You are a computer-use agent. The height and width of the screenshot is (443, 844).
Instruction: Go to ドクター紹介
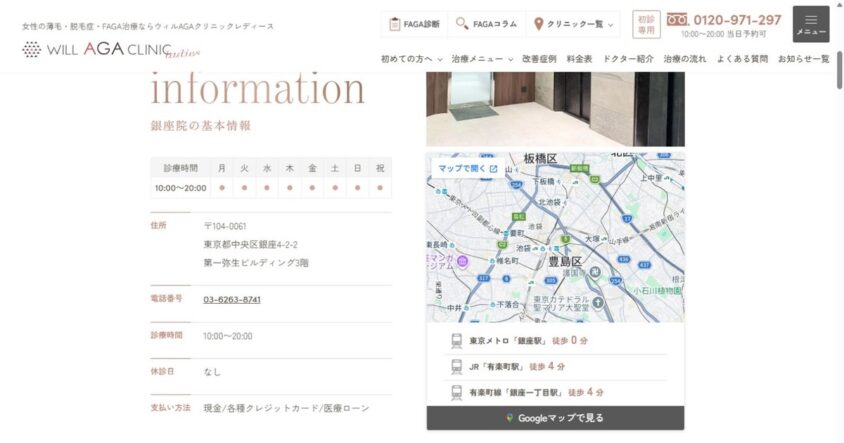tap(628, 59)
